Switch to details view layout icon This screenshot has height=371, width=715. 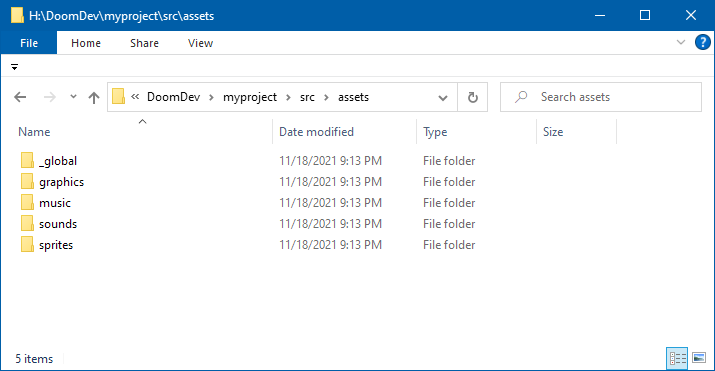[677, 358]
